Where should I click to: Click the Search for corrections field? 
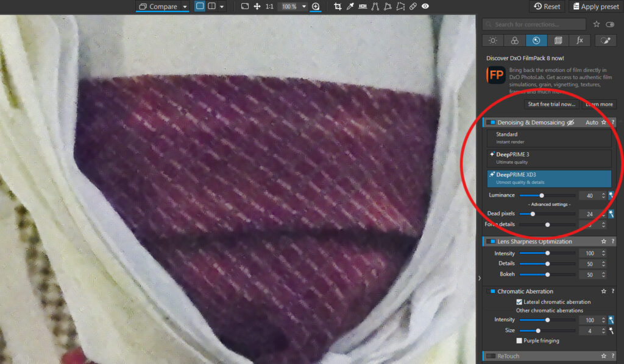click(534, 24)
